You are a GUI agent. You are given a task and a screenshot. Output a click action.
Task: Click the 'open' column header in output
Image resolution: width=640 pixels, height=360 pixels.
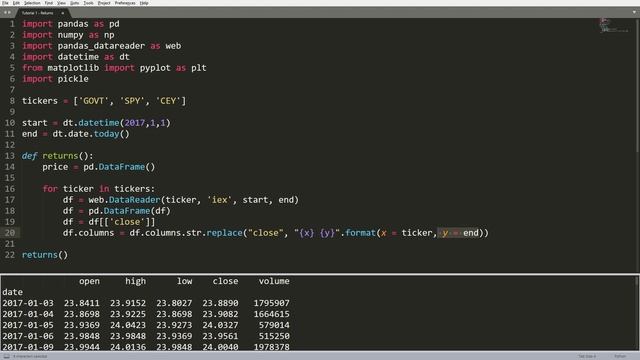click(x=89, y=281)
